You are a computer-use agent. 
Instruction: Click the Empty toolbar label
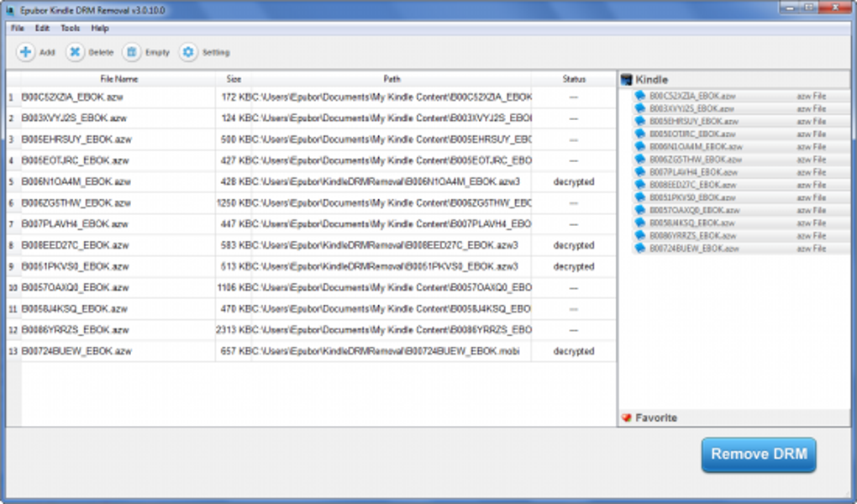click(x=157, y=52)
